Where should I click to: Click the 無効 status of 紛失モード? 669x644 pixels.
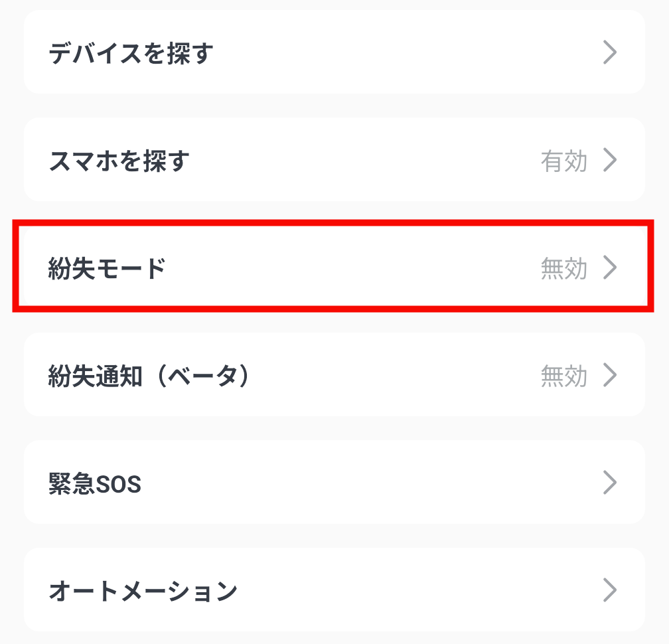tap(563, 268)
